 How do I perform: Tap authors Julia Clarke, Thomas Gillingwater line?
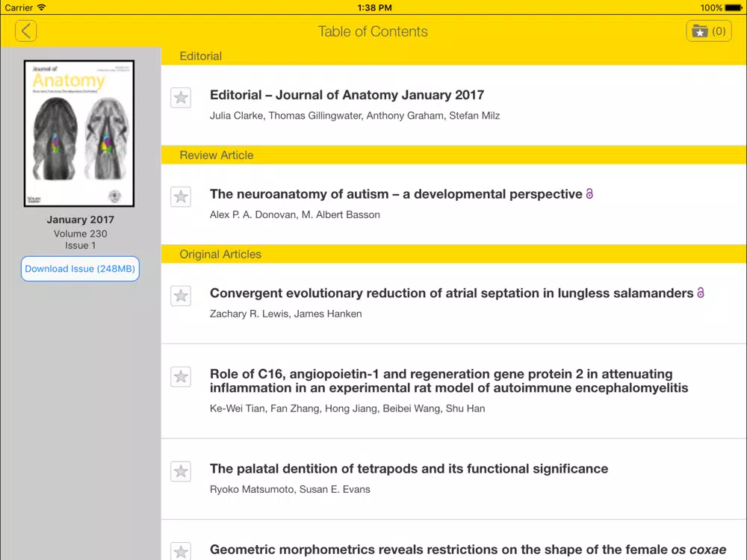tap(354, 116)
